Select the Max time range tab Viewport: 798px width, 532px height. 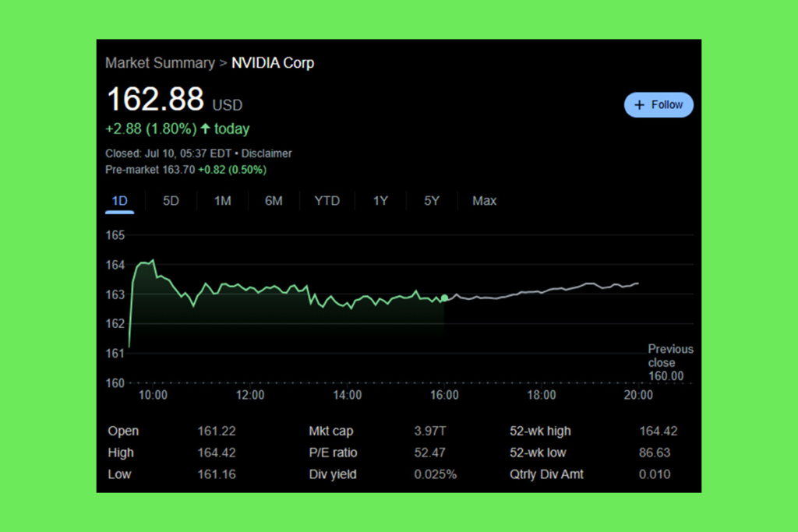pos(484,201)
